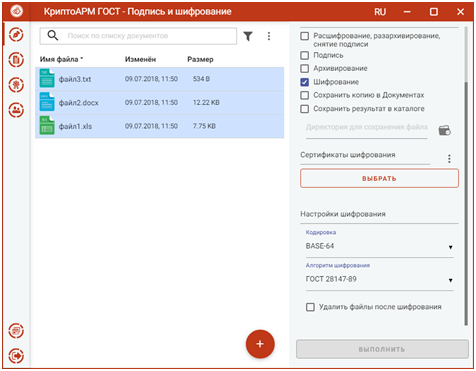Viewport: 476px width, 371px height.
Task: Expand the ГОСТ 28147-89 algorithm dropdown
Action: 380,279
